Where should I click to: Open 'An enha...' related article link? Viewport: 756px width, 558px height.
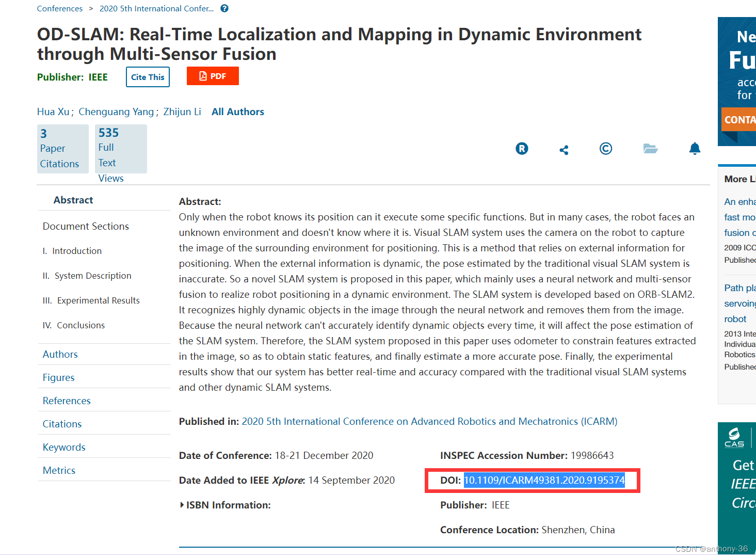[740, 217]
